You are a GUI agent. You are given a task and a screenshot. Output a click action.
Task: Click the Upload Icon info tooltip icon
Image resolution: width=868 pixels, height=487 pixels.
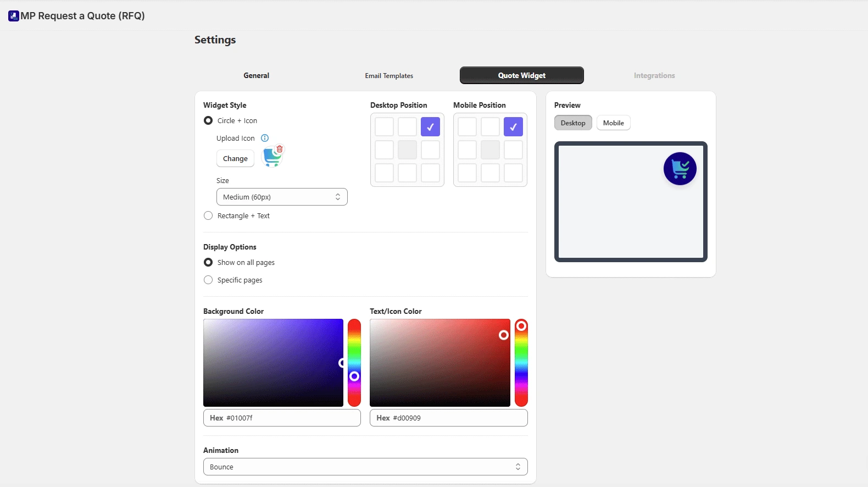tap(265, 138)
